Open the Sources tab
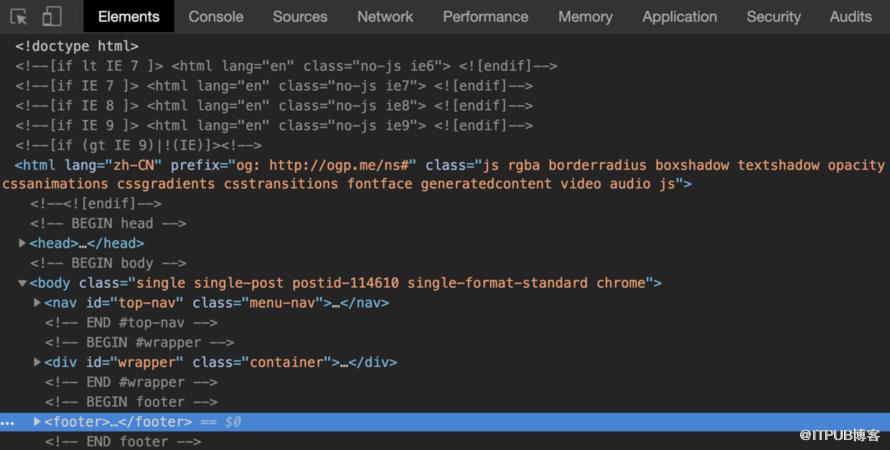The image size is (890, 450). coord(300,16)
